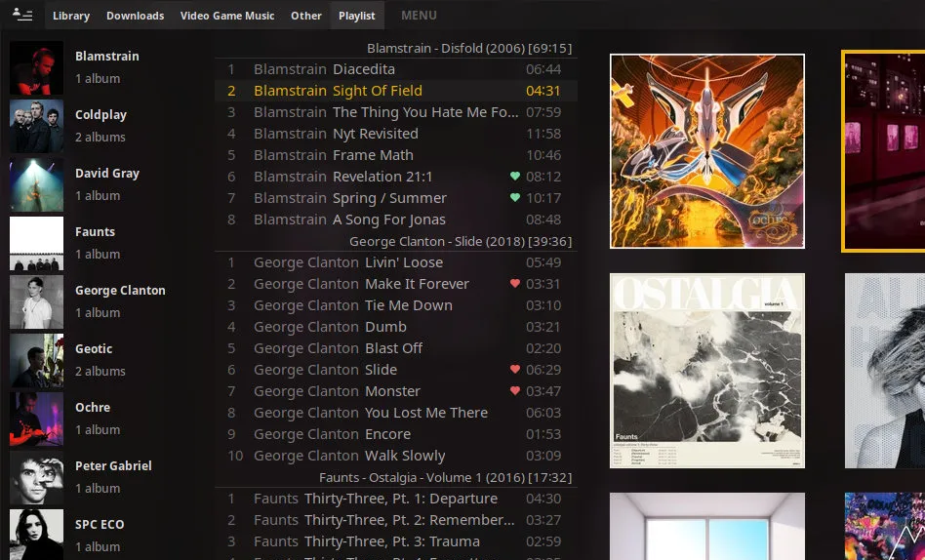Click green heart on Revelation 21:1

tap(515, 177)
